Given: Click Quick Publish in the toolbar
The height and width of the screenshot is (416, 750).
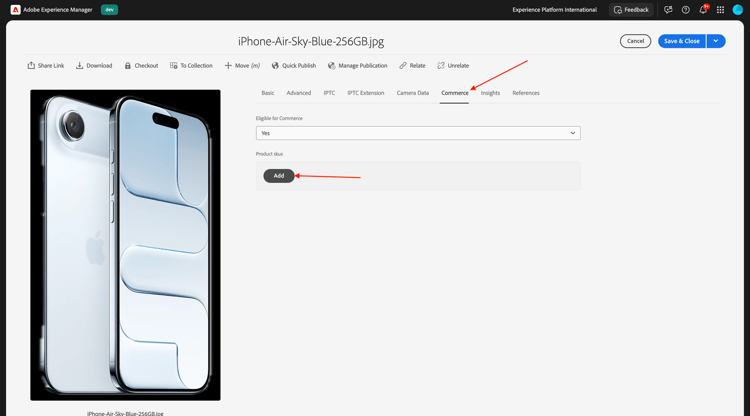Looking at the screenshot, I should (294, 66).
